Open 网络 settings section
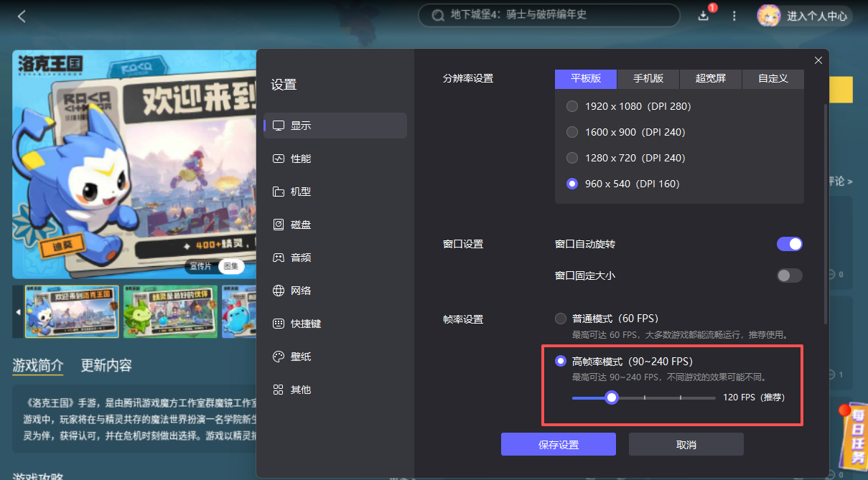The width and height of the screenshot is (868, 480). point(335,291)
